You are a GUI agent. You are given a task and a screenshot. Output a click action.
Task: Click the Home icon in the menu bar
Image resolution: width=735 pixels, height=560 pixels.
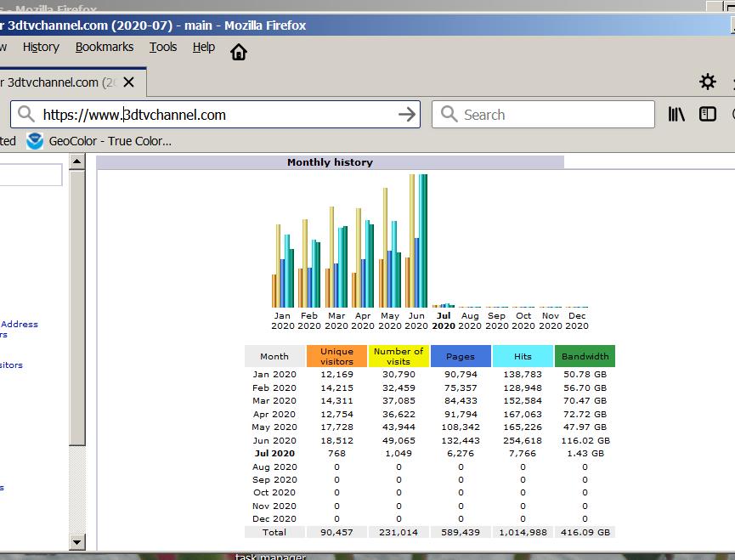(x=239, y=52)
